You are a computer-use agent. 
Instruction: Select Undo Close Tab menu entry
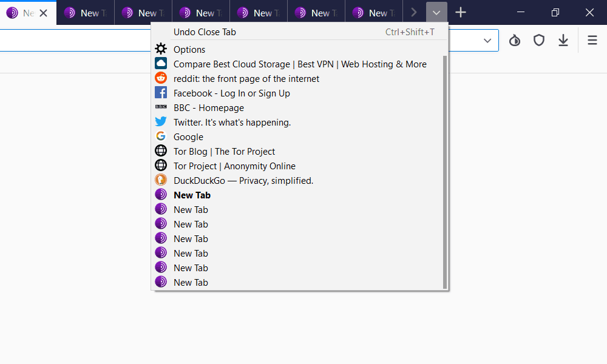tap(205, 32)
